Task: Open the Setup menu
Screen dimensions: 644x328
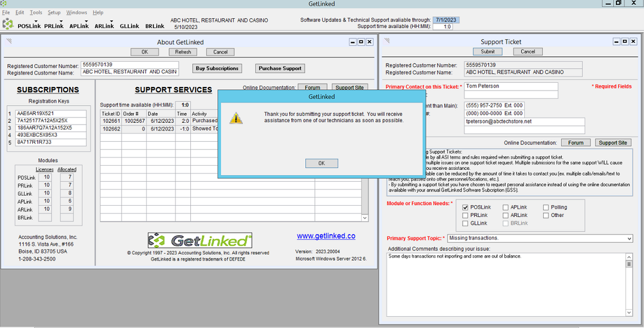Action: 54,12
